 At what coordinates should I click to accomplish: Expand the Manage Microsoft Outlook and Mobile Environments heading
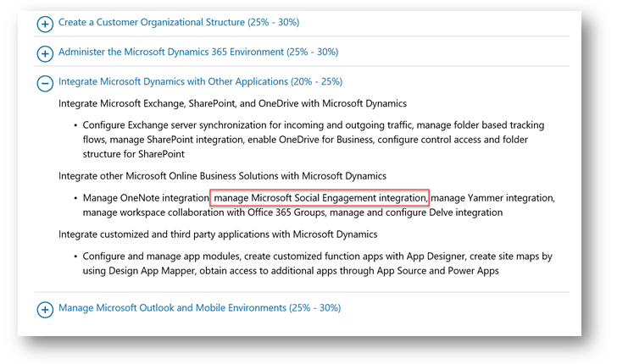(199, 309)
